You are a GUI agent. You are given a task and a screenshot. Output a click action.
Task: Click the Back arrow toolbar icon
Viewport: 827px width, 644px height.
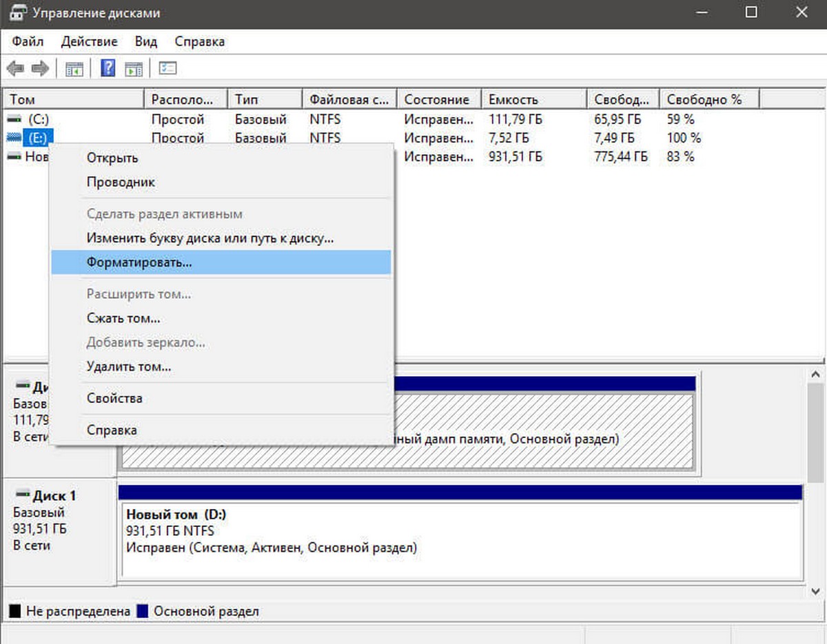pyautogui.click(x=15, y=68)
